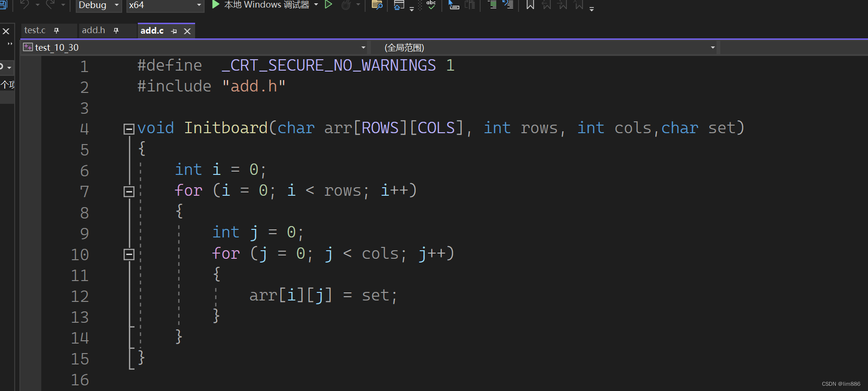Click line number 1 in the gutter
Viewport: 868px width, 391px height.
coord(84,66)
